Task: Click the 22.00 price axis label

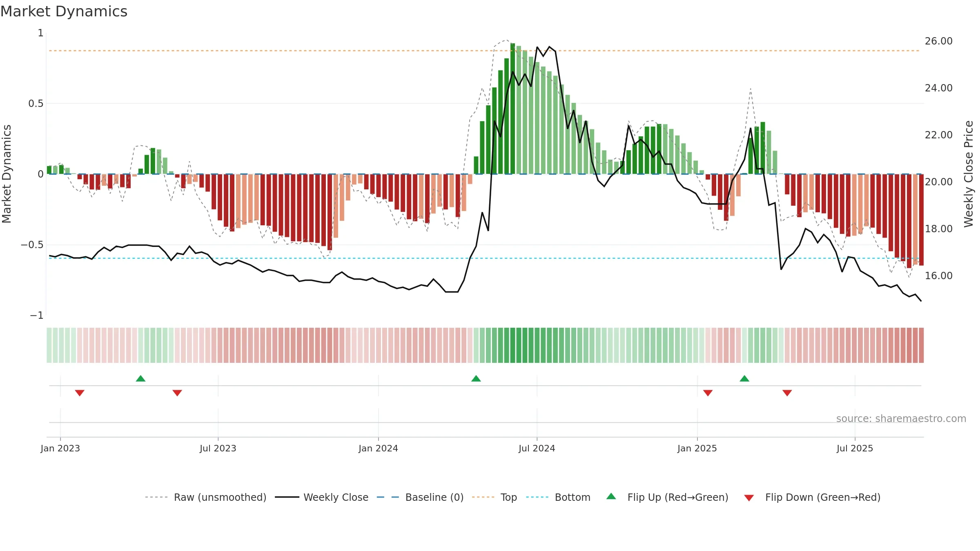Action: coord(939,135)
